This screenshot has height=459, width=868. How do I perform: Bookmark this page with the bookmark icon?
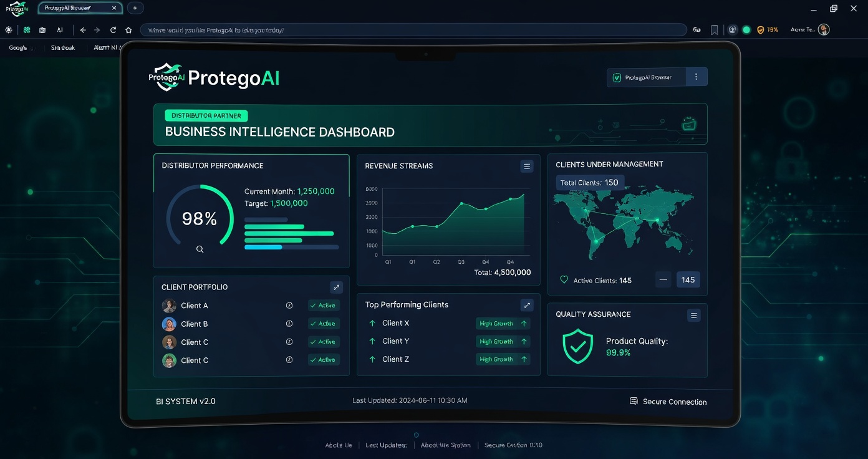pos(715,30)
